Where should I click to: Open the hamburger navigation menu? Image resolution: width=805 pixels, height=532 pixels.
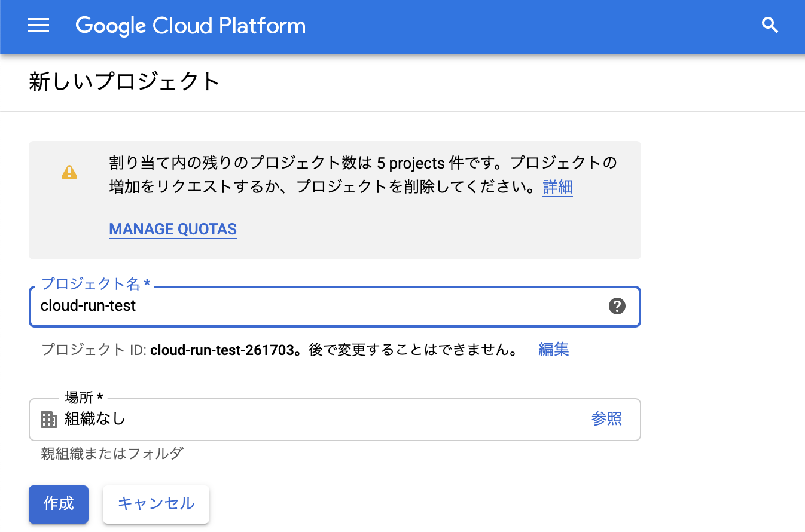[x=38, y=26]
